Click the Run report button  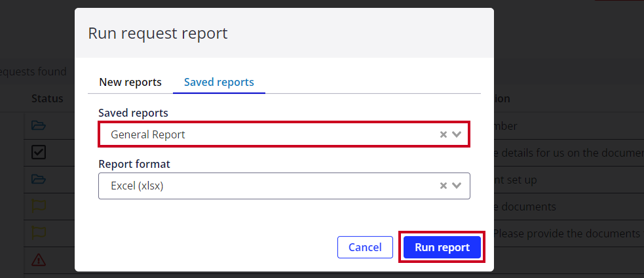[442, 247]
